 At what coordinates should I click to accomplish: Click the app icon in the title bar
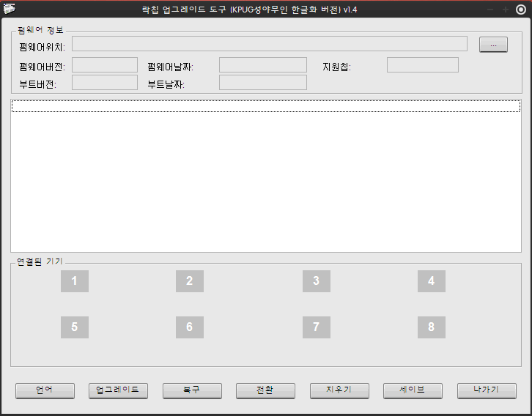[9, 9]
